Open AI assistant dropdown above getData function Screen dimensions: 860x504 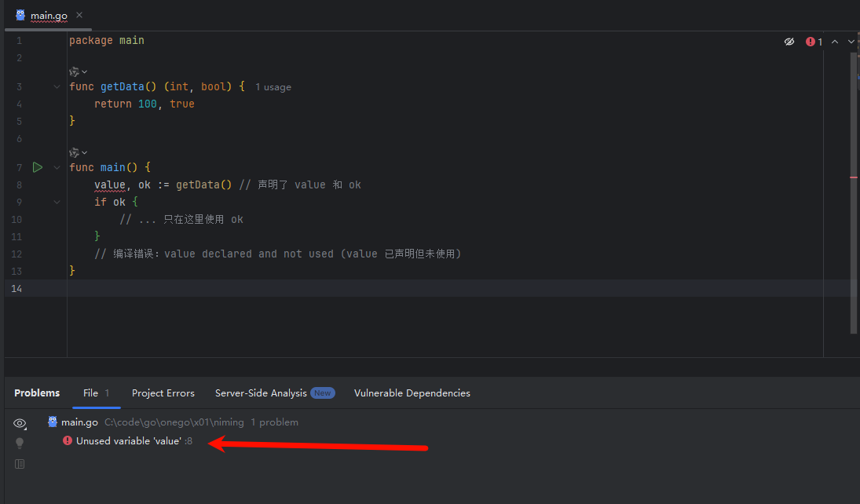click(79, 71)
